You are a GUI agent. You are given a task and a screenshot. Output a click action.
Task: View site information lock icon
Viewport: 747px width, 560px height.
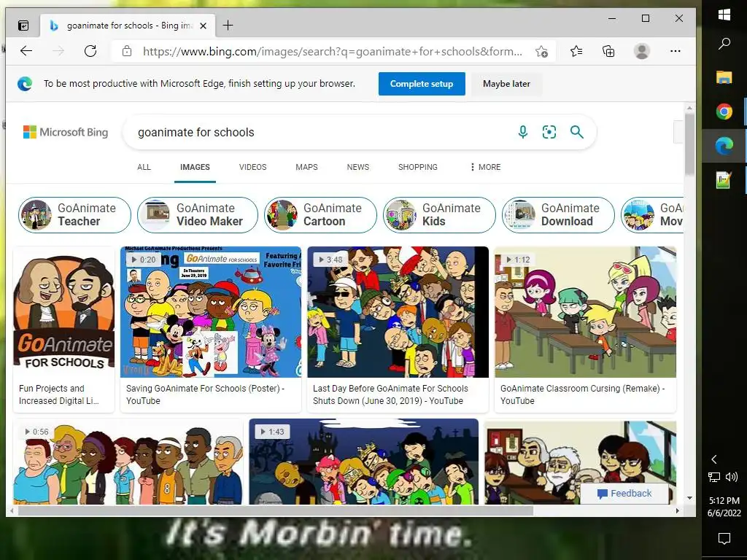tap(127, 51)
